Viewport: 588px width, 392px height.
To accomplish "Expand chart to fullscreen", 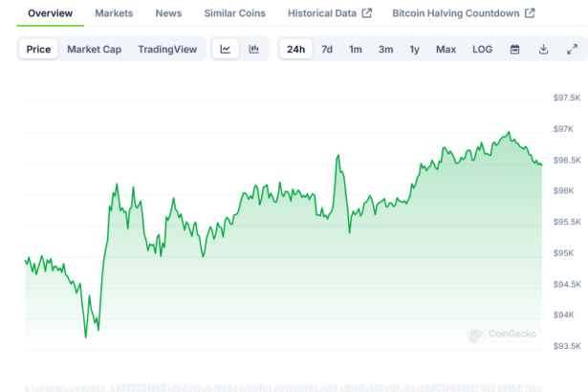I will point(572,49).
